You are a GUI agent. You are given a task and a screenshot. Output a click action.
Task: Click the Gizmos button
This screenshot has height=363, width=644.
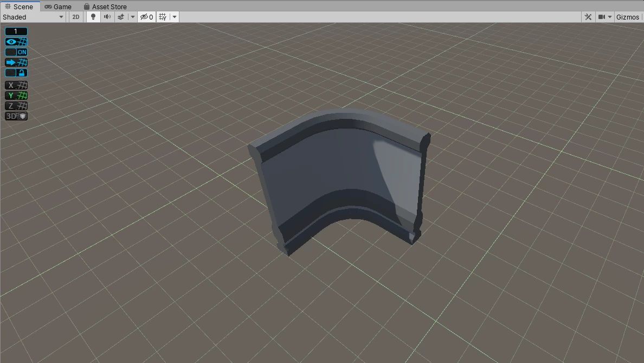click(x=628, y=17)
